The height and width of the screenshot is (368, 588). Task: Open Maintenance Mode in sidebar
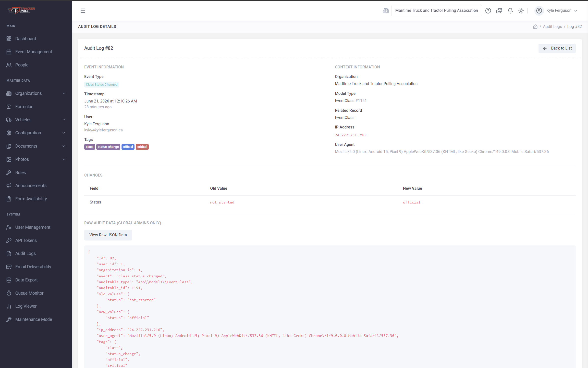[x=36, y=319]
